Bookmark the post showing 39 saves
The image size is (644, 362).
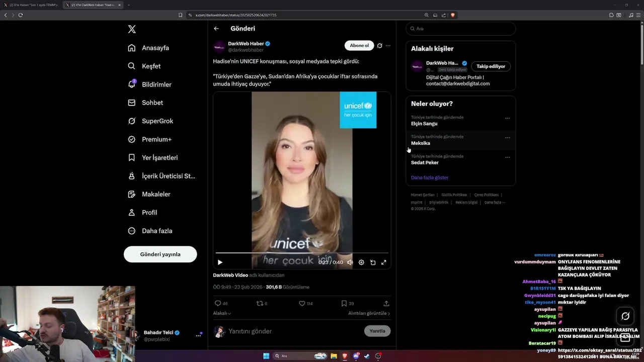pyautogui.click(x=344, y=303)
